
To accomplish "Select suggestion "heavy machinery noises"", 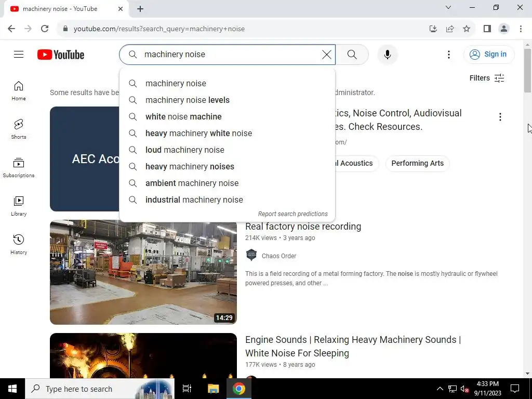I will [227, 167].
